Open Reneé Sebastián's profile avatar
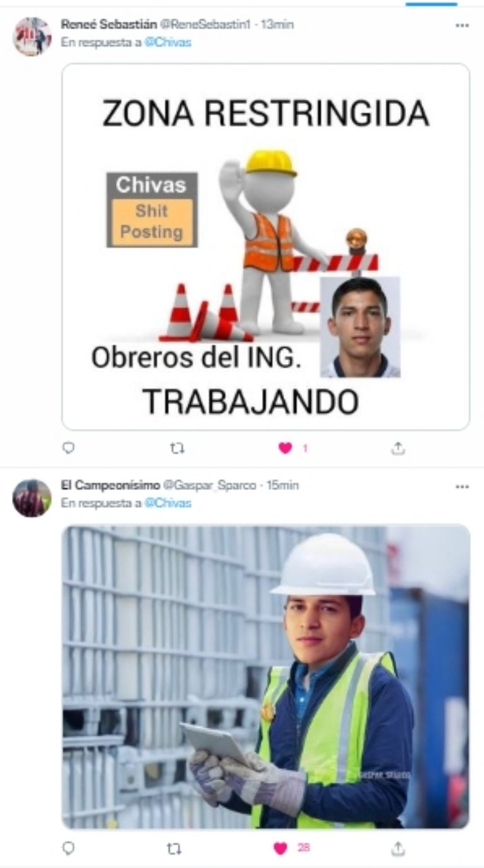484x868 pixels. 32,37
